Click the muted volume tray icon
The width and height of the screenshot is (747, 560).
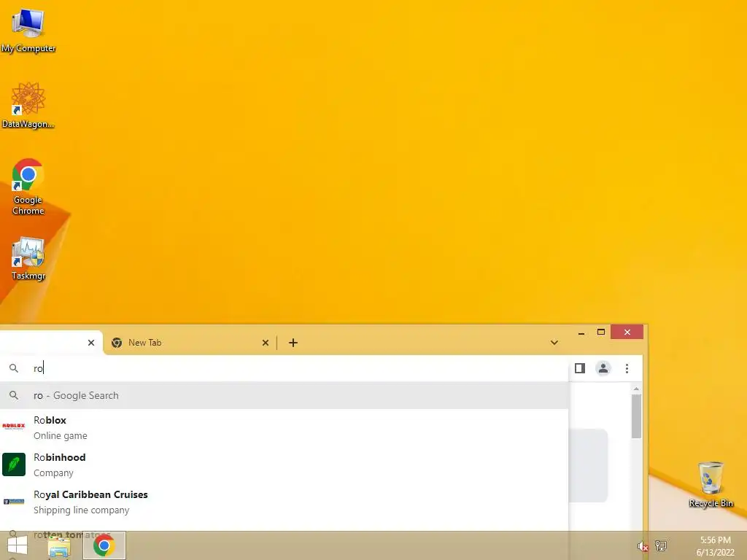click(x=643, y=546)
